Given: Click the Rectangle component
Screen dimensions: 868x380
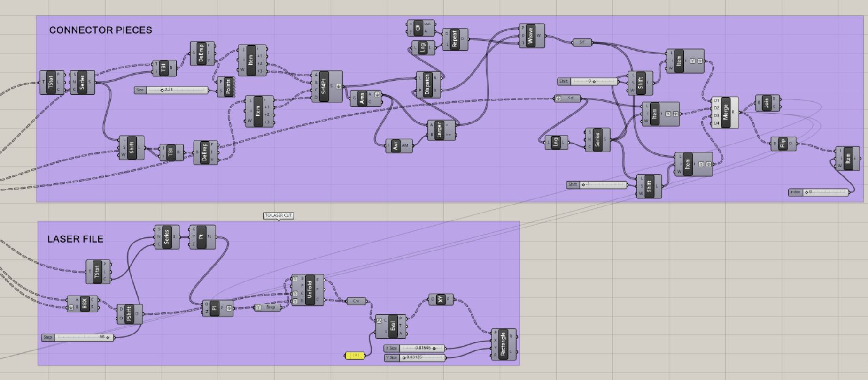Looking at the screenshot, I should 504,345.
